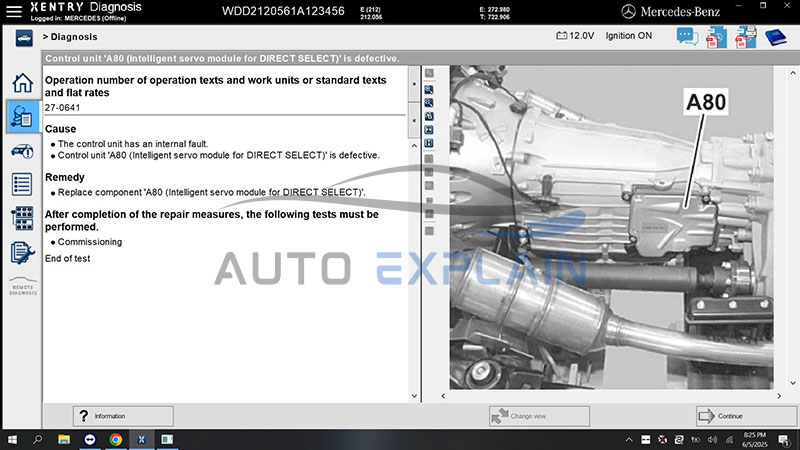
Task: Click the network signal tray icon
Action: [x=730, y=440]
